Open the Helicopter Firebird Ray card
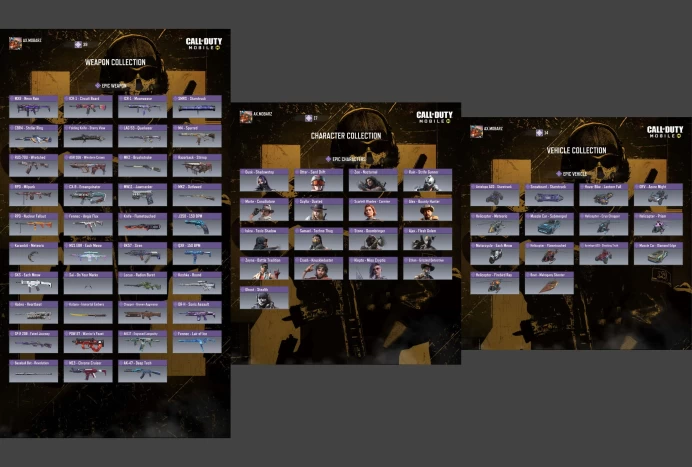This screenshot has height=467, width=692. [494, 283]
